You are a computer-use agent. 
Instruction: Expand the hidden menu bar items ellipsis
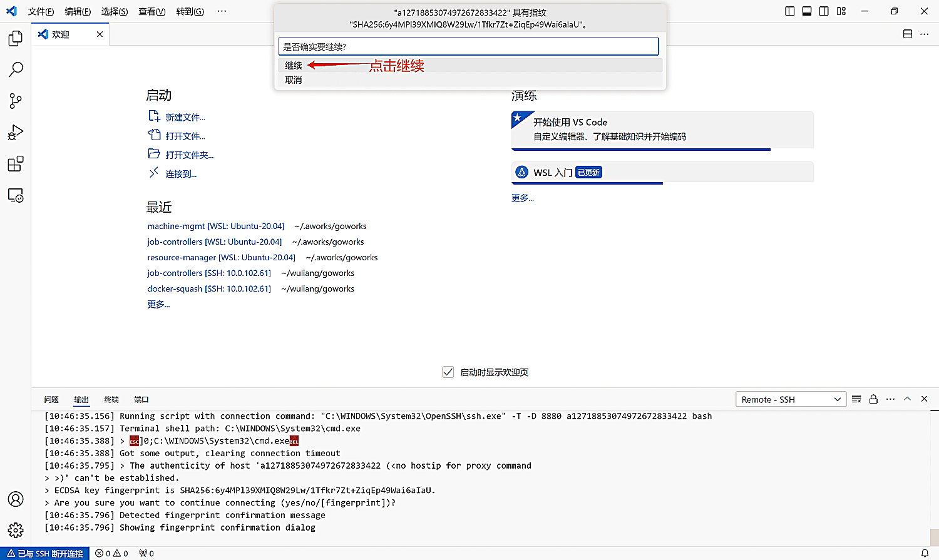point(222,11)
